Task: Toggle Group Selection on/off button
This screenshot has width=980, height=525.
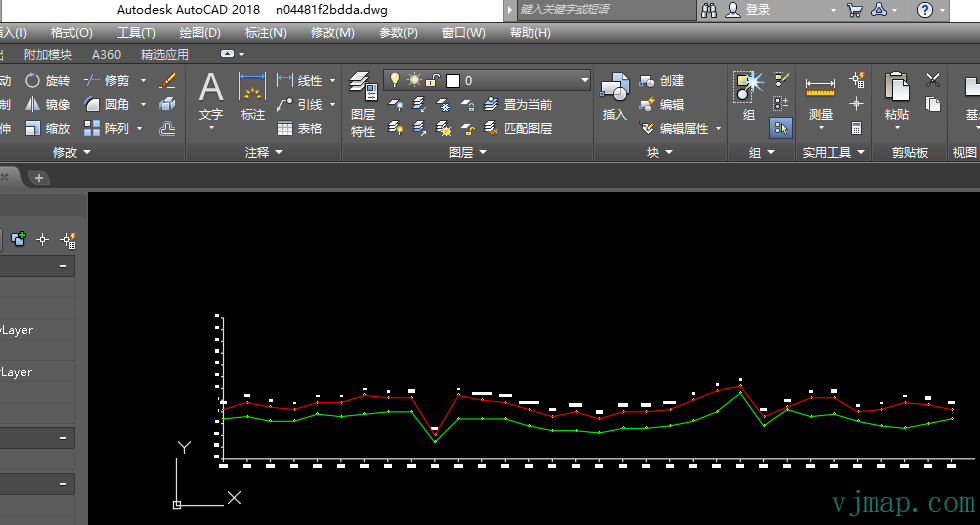Action: [x=781, y=128]
